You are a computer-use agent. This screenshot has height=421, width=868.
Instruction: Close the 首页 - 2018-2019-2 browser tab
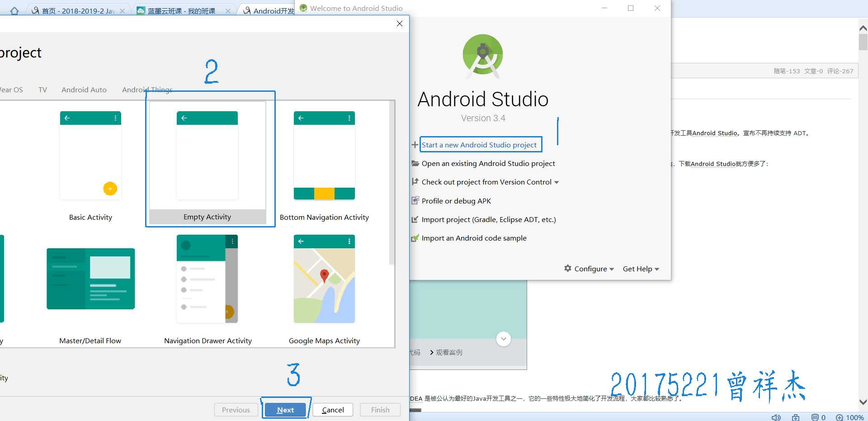[x=123, y=11]
